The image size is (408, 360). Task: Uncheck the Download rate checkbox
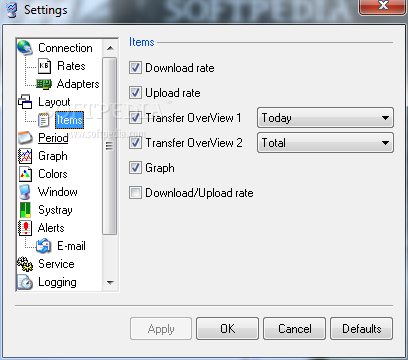tap(135, 68)
